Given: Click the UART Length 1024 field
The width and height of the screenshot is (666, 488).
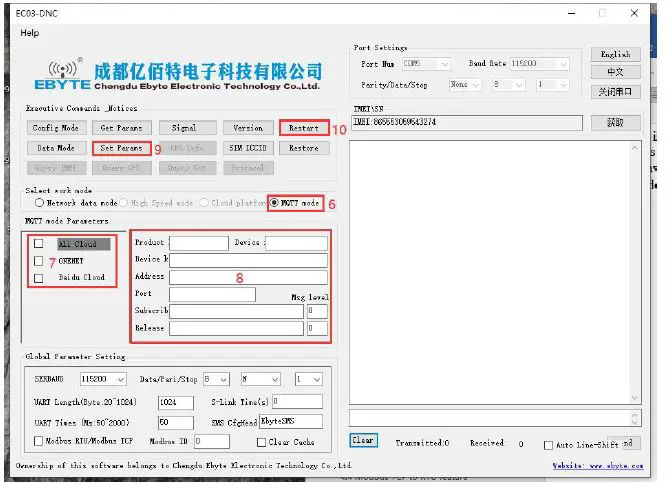Looking at the screenshot, I should pyautogui.click(x=175, y=403).
